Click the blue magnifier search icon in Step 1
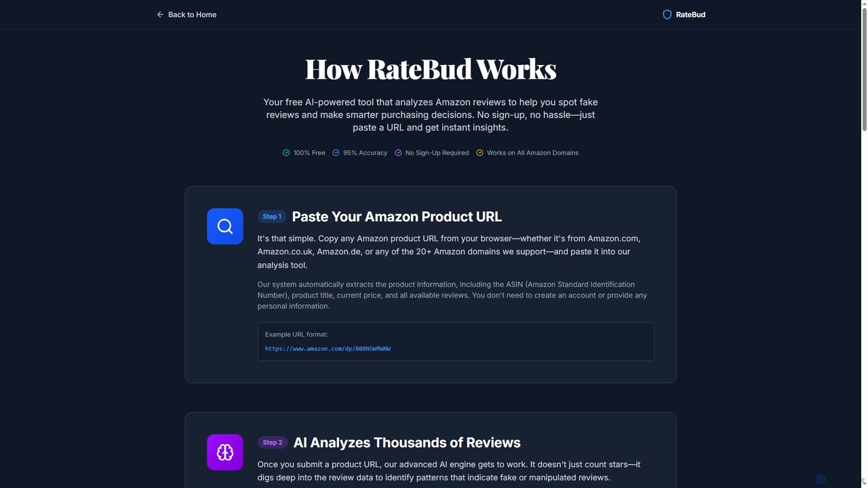868x488 pixels. [x=225, y=226]
